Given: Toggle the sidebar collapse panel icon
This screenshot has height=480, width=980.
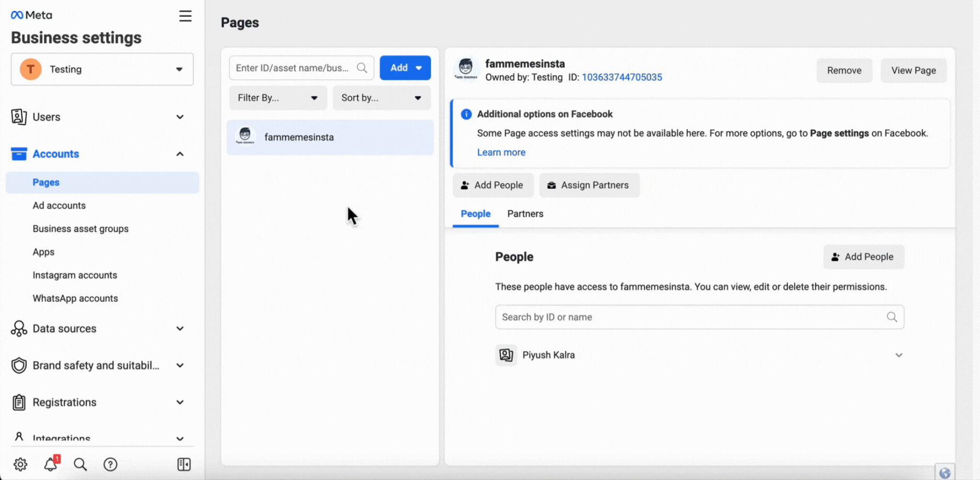Looking at the screenshot, I should 184,464.
